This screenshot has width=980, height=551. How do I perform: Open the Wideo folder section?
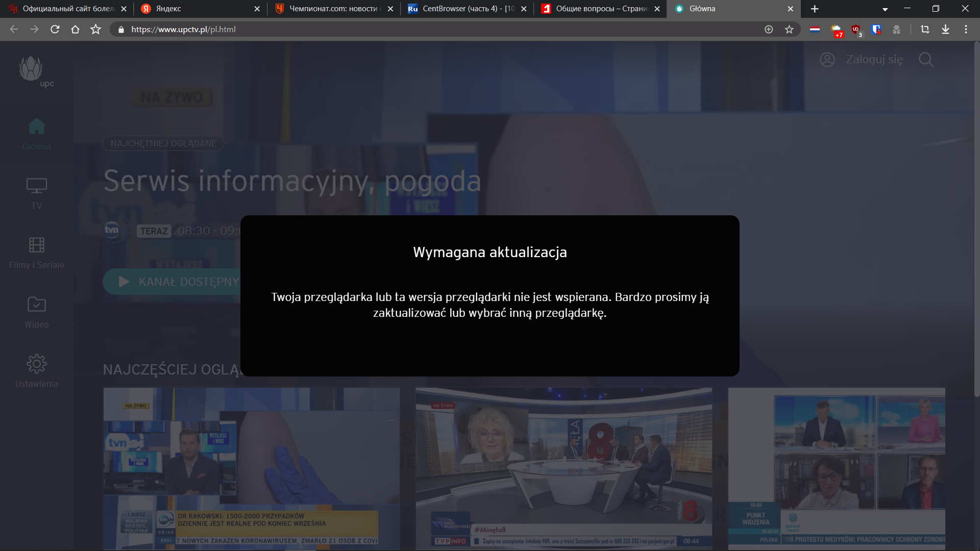click(36, 313)
